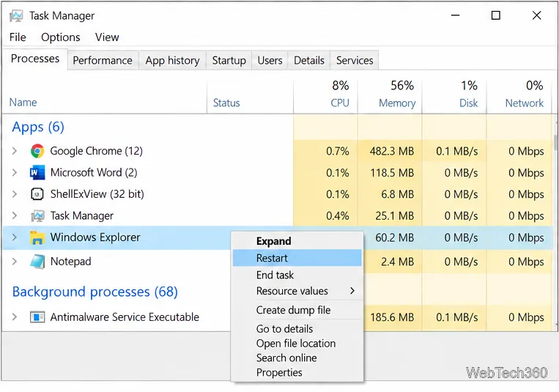
Task: Click the Task Manager title bar icon
Action: (x=16, y=15)
